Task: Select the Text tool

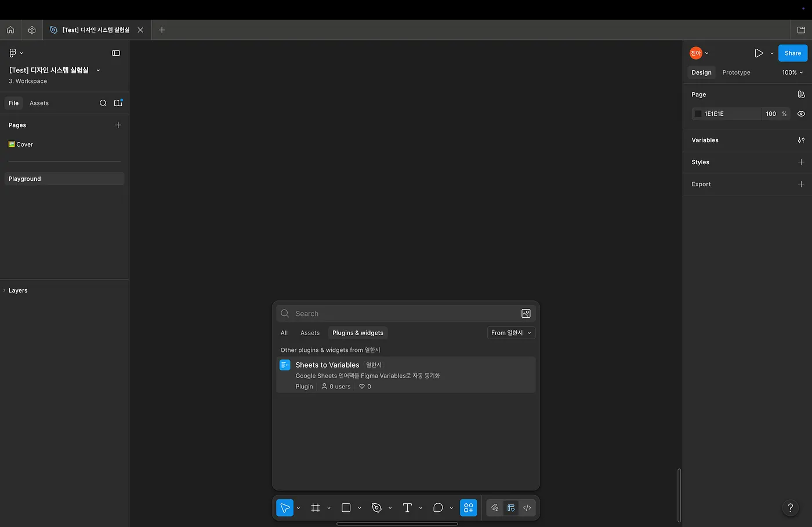Action: pyautogui.click(x=407, y=508)
